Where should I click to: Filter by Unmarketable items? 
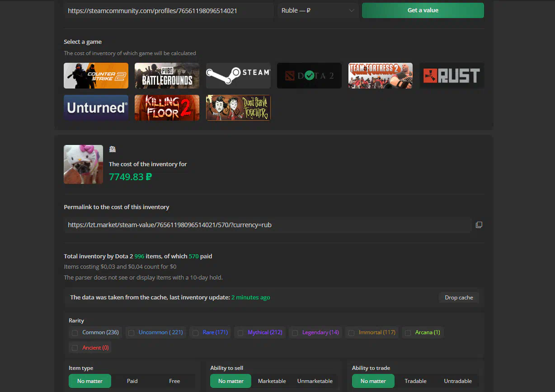(x=315, y=381)
